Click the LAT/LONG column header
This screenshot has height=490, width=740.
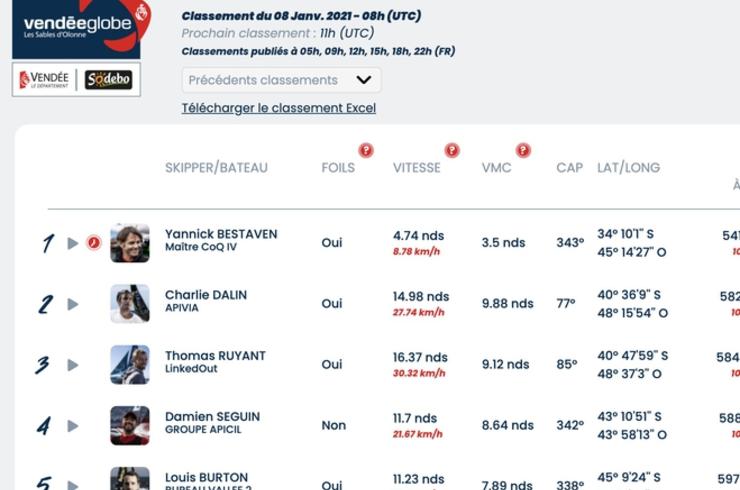point(629,168)
